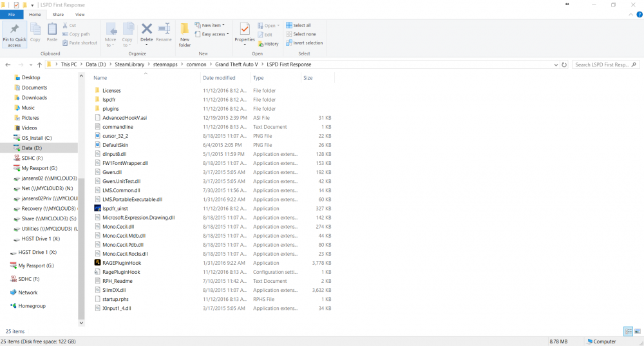The height and width of the screenshot is (346, 644).
Task: Click Select all in the ribbon
Action: point(301,25)
